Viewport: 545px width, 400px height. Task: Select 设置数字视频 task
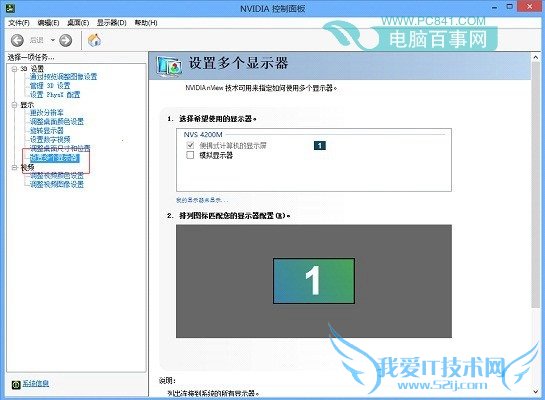[50, 139]
